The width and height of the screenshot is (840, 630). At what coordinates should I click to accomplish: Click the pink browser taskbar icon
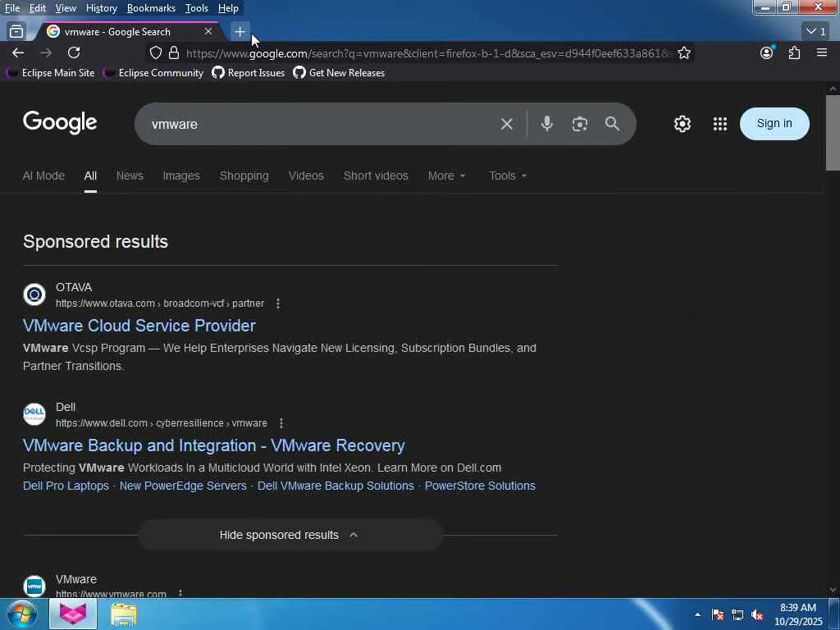click(73, 614)
